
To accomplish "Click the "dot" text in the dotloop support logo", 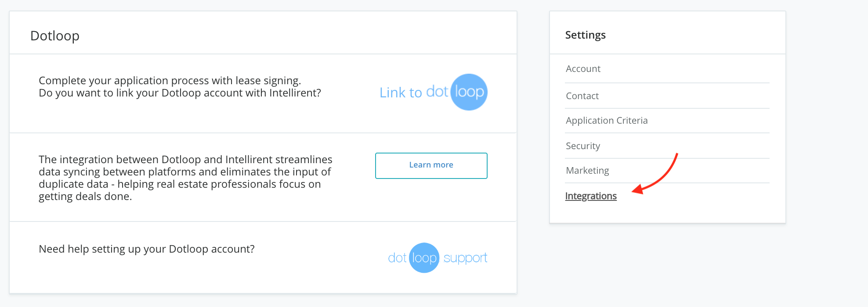I will tap(397, 258).
